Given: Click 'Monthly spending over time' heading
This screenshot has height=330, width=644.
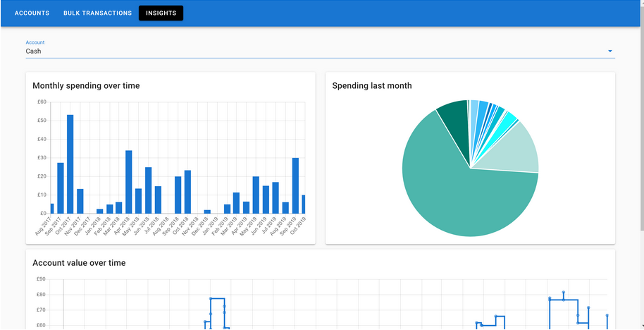Looking at the screenshot, I should click(86, 86).
